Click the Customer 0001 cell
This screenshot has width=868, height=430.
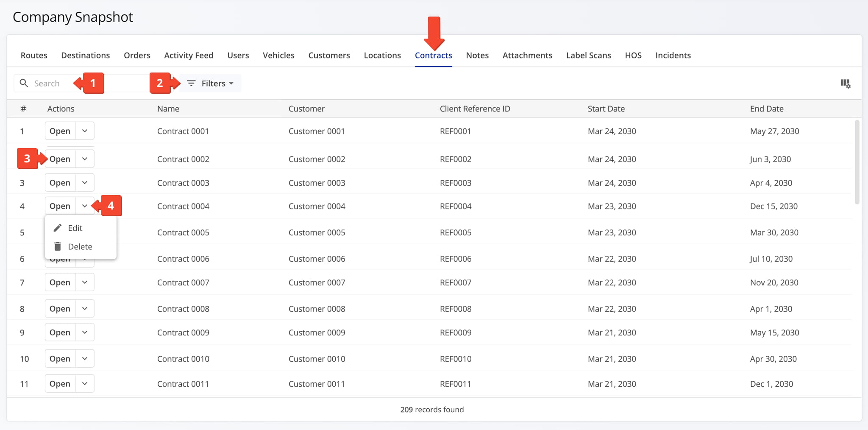317,131
